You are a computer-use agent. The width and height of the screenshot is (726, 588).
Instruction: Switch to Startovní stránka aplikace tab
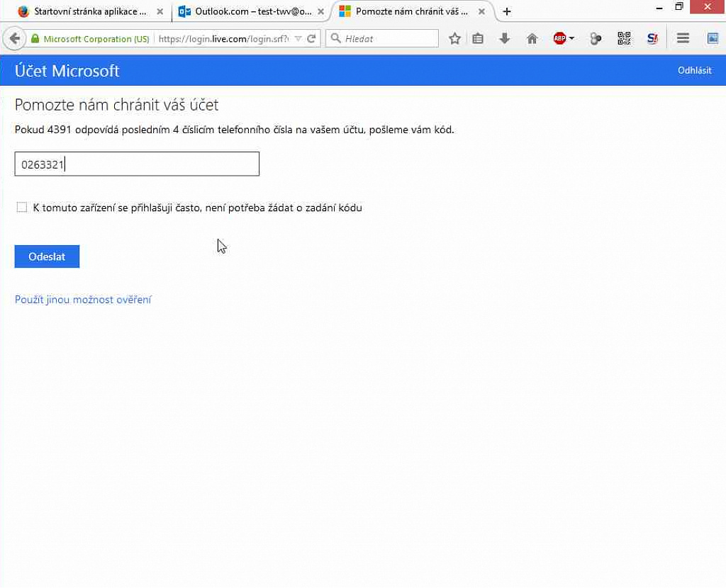click(x=90, y=11)
